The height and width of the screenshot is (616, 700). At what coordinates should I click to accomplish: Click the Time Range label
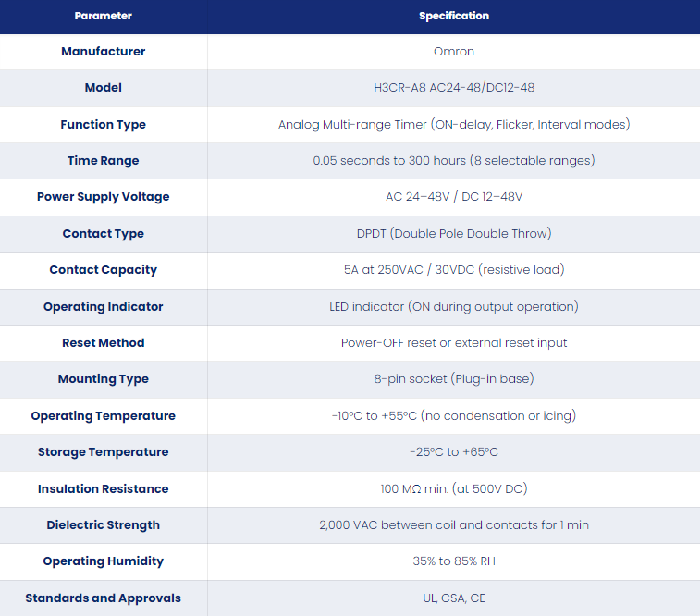[104, 161]
